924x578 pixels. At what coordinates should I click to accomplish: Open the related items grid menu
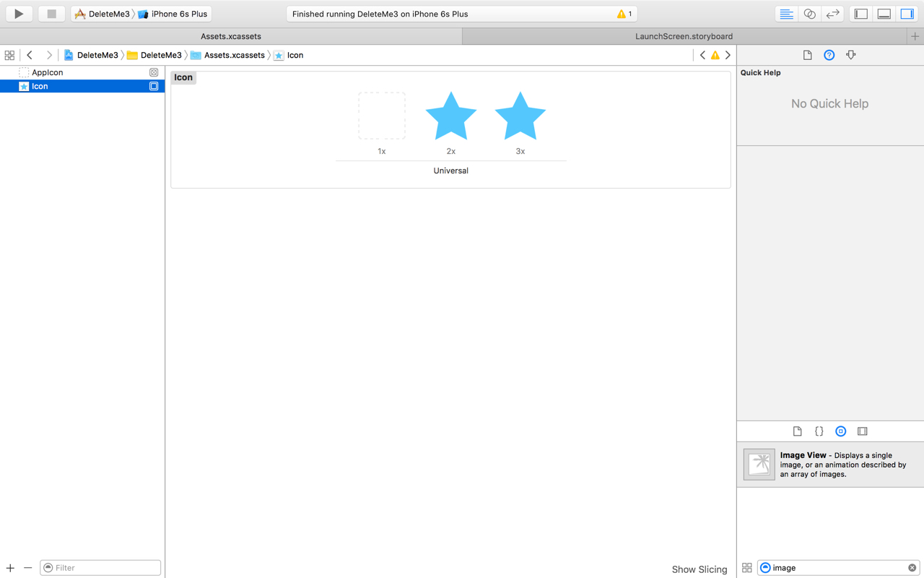tap(9, 55)
